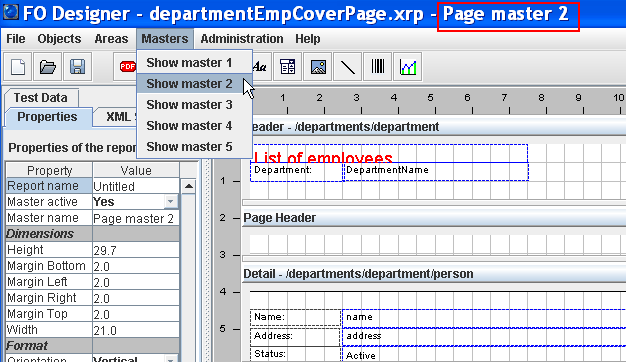
Task: Select the DepartmentName field in report header
Action: pos(436,172)
